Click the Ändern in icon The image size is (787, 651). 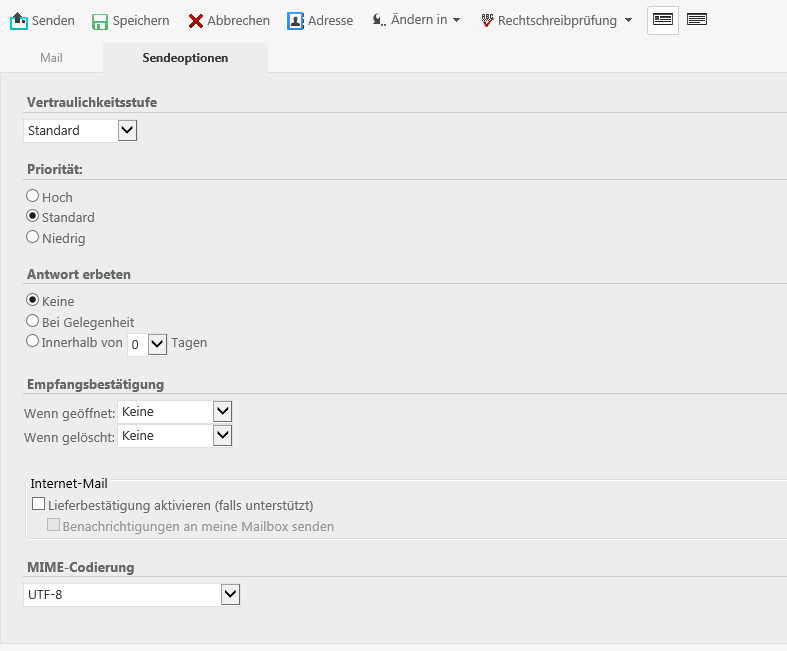tap(379, 20)
